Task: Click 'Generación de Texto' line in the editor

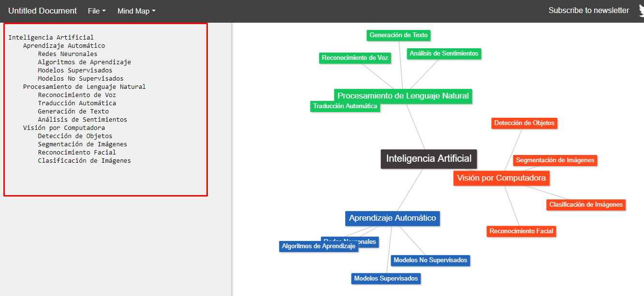Action: click(73, 111)
